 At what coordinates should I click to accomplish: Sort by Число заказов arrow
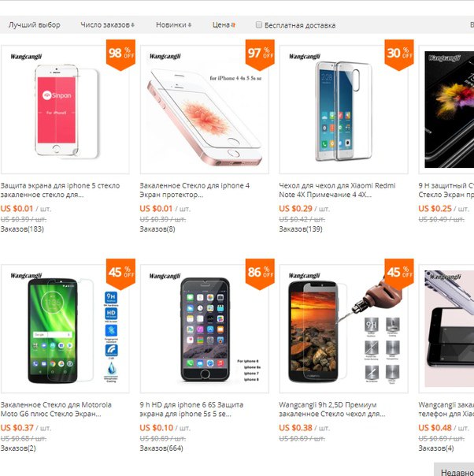tap(133, 25)
